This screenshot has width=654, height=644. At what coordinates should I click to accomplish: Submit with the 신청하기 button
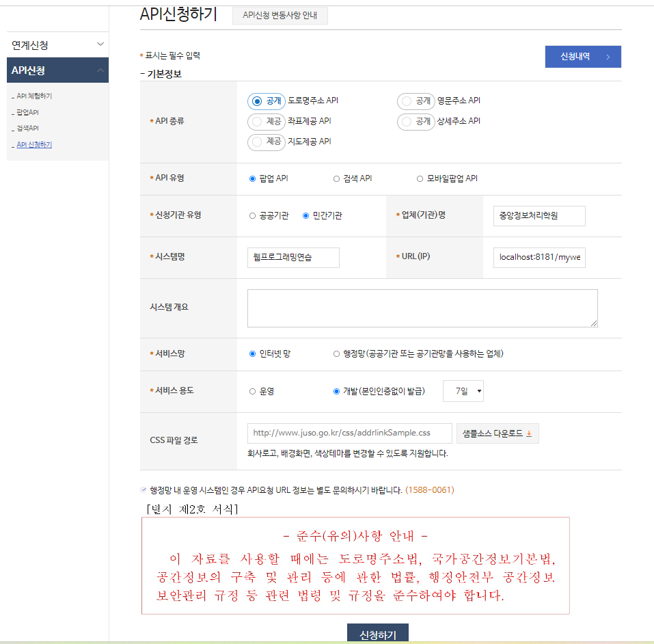pos(378,634)
